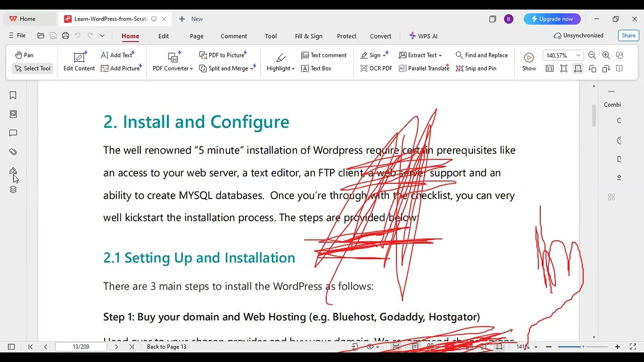Click the Unsynchronized cloud status
The width and height of the screenshot is (644, 362).
click(579, 36)
